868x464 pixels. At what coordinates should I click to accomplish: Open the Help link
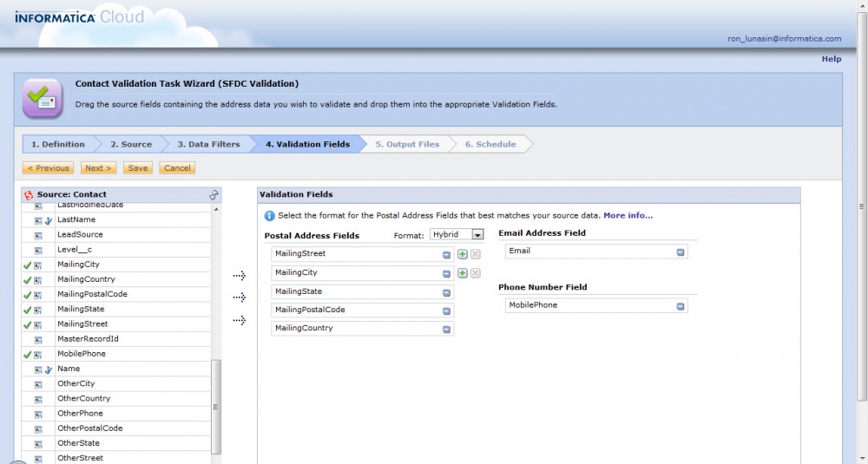[831, 59]
